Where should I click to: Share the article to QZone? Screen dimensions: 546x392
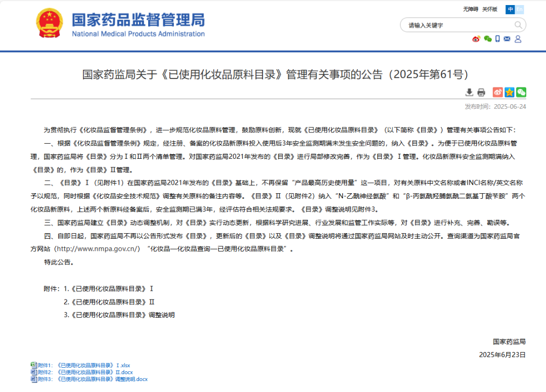click(x=509, y=92)
